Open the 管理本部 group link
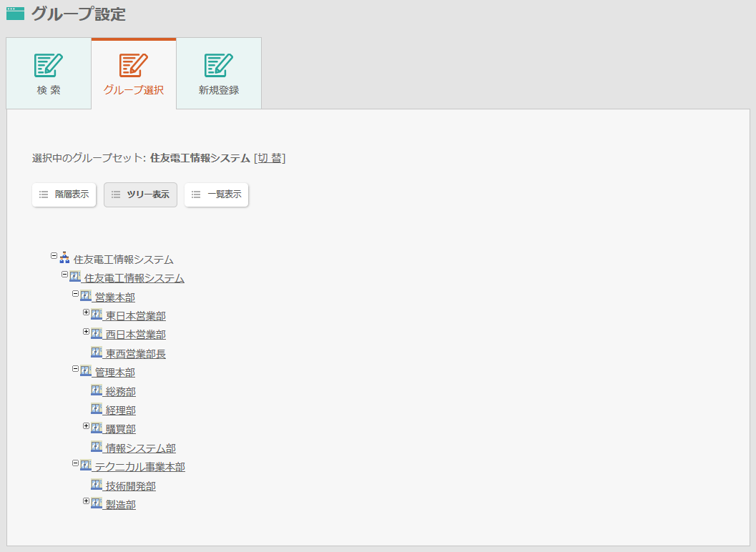Screen dimensions: 756x552 click(x=114, y=373)
